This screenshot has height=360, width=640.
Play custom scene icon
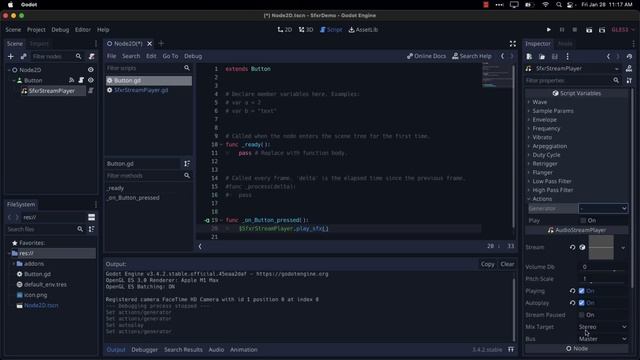[x=602, y=30]
